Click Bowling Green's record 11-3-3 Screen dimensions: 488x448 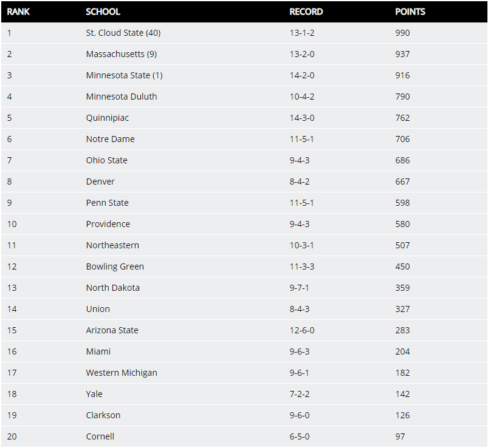click(302, 266)
